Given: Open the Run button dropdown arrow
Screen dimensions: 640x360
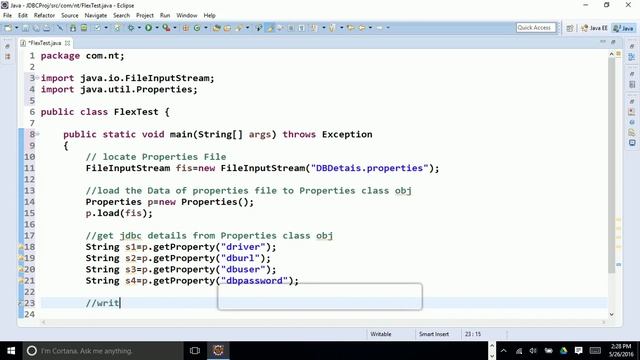Looking at the screenshot, I should coord(157,28).
